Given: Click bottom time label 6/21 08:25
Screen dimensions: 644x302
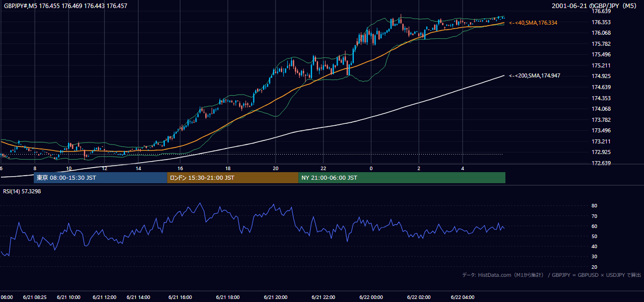Looking at the screenshot, I should pos(35,297).
